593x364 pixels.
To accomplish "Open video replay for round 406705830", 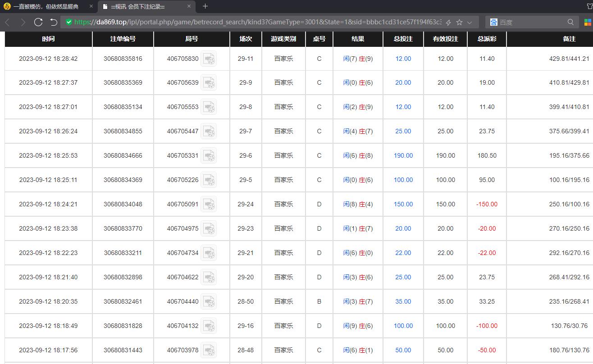I will [x=209, y=59].
